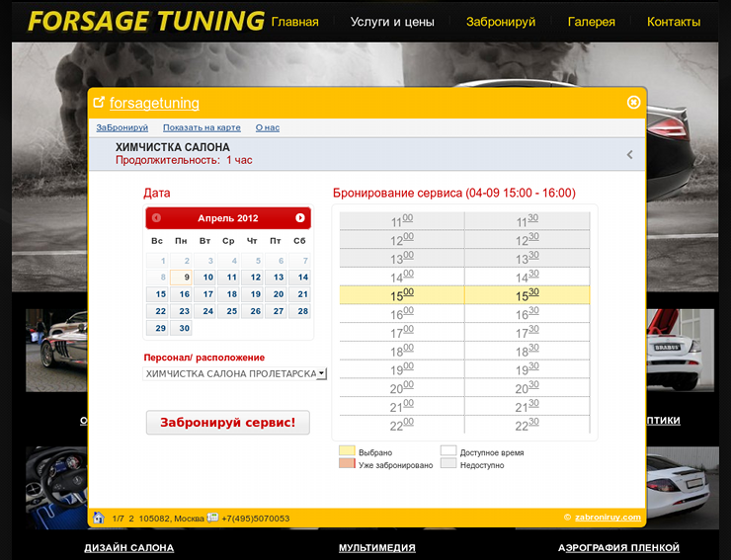
Task: Go to next month in the calendar
Action: [299, 217]
